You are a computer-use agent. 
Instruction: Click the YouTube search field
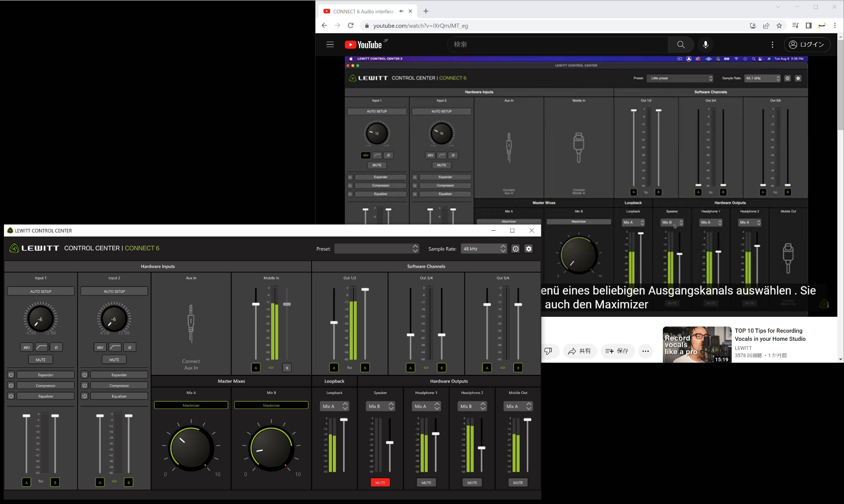(557, 44)
